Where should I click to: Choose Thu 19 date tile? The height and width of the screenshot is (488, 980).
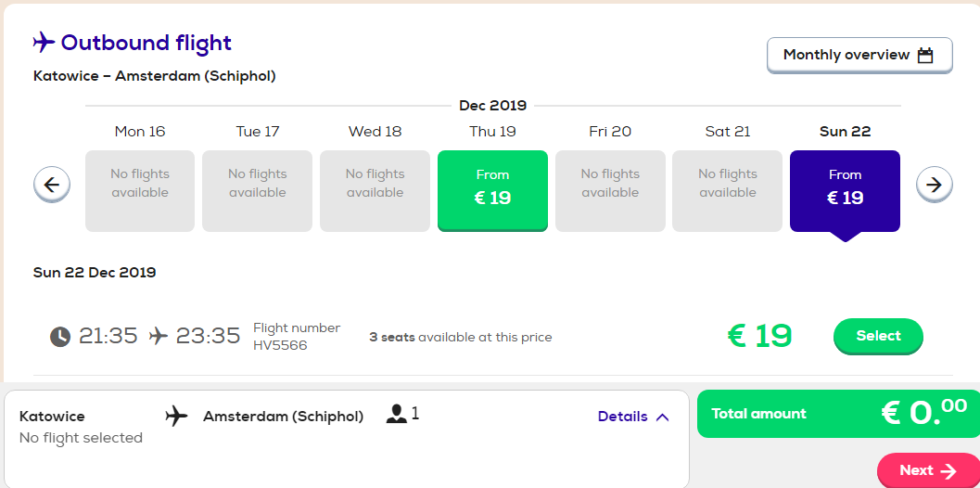click(x=492, y=191)
